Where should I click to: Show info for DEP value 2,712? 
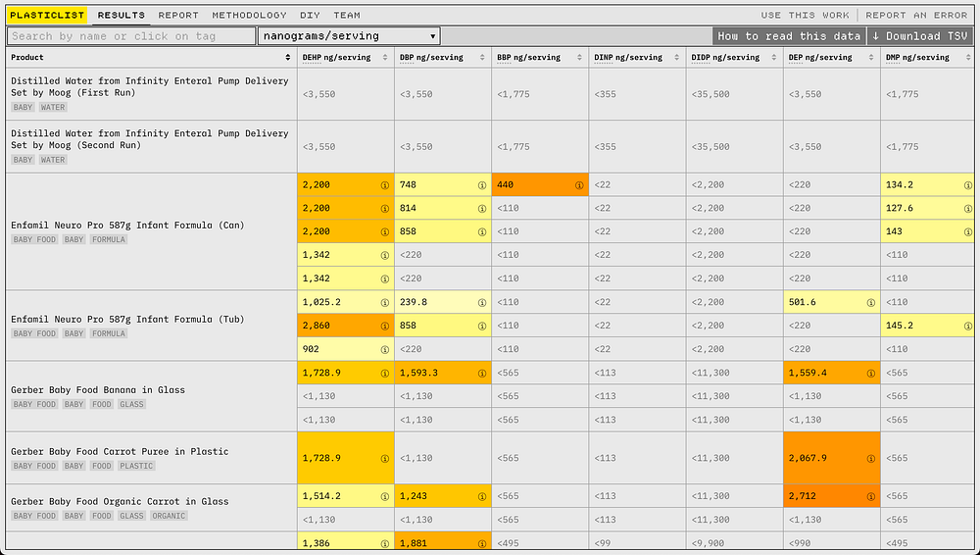pos(870,496)
